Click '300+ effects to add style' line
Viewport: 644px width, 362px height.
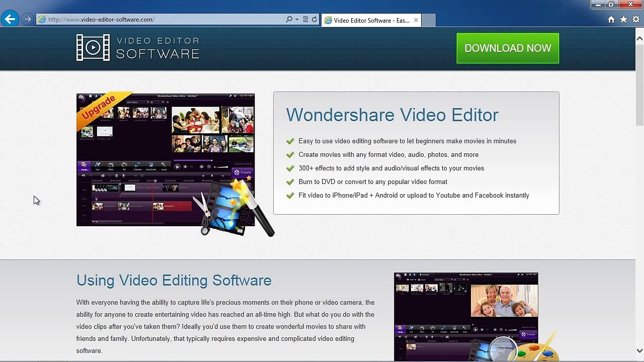click(x=391, y=168)
